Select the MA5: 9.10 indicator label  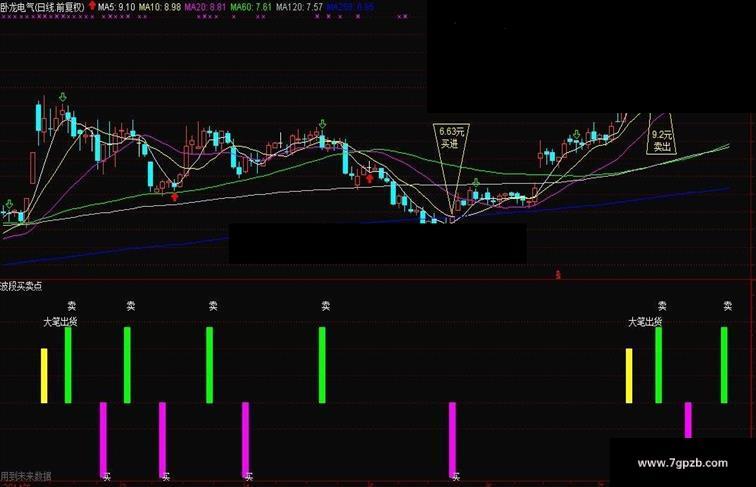click(x=116, y=7)
